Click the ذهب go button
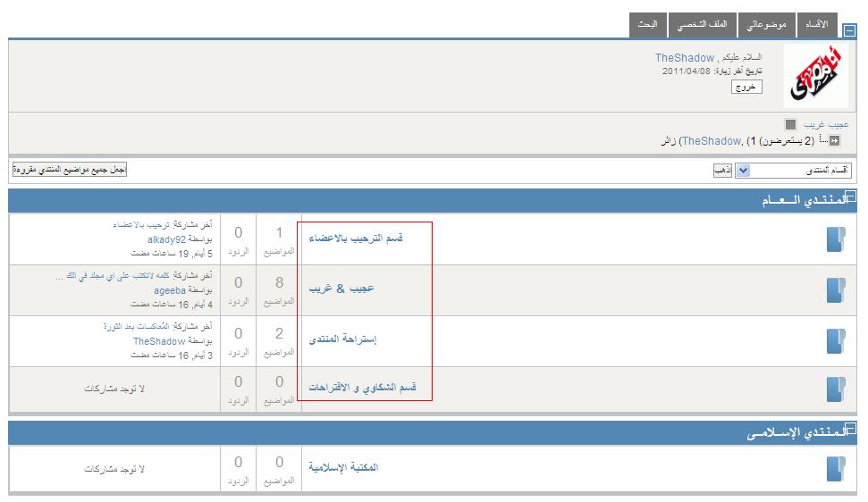868x502 pixels. [x=722, y=171]
